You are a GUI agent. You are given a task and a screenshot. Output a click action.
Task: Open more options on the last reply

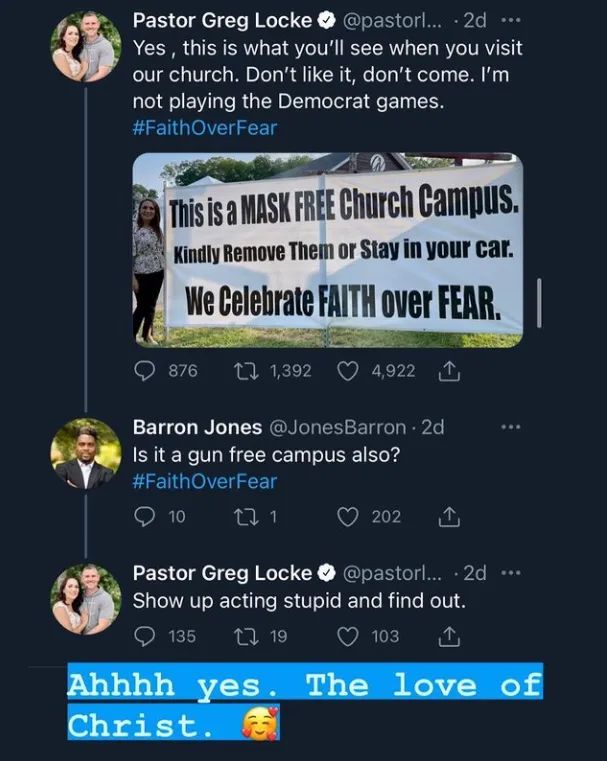coord(512,573)
